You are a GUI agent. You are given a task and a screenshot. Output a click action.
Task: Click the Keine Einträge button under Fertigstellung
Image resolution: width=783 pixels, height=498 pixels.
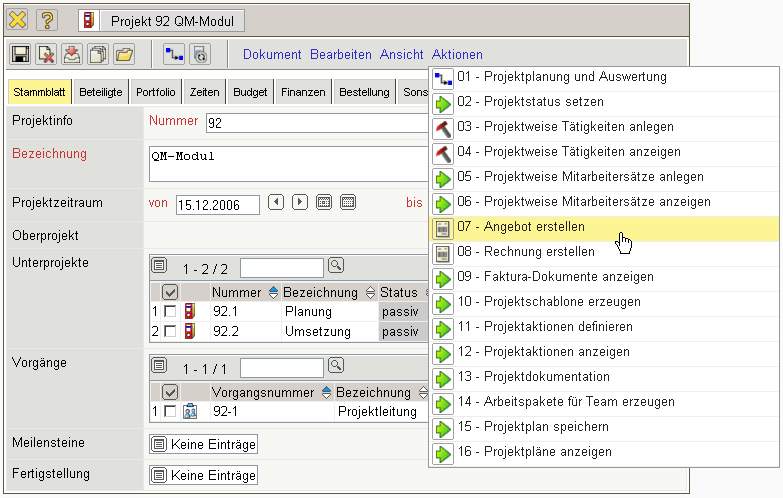pyautogui.click(x=203, y=475)
